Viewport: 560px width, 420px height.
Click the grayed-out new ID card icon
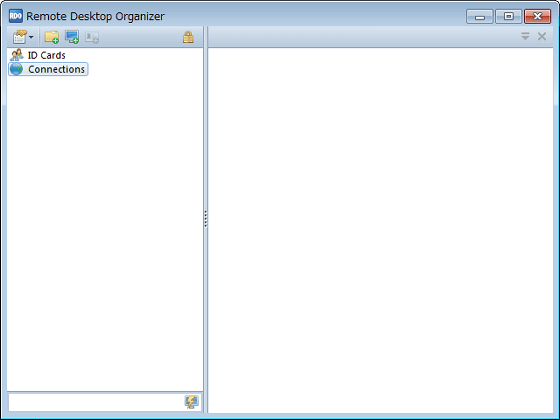pyautogui.click(x=92, y=37)
